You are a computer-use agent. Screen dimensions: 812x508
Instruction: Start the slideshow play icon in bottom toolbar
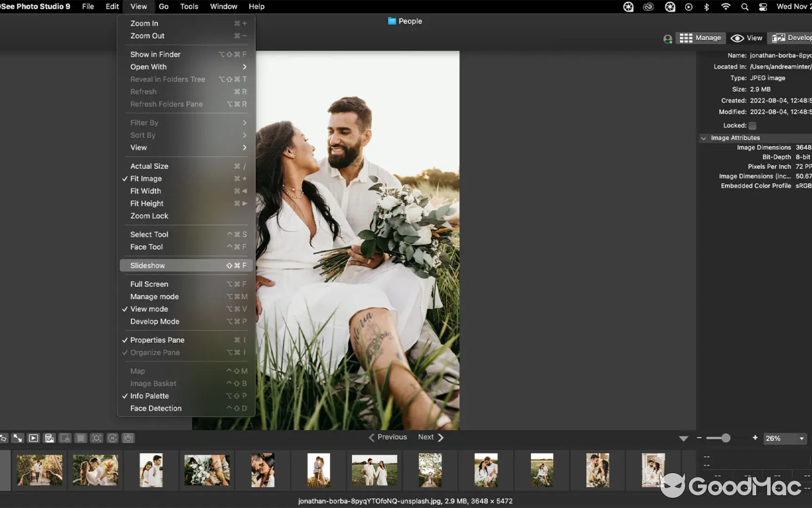point(33,438)
